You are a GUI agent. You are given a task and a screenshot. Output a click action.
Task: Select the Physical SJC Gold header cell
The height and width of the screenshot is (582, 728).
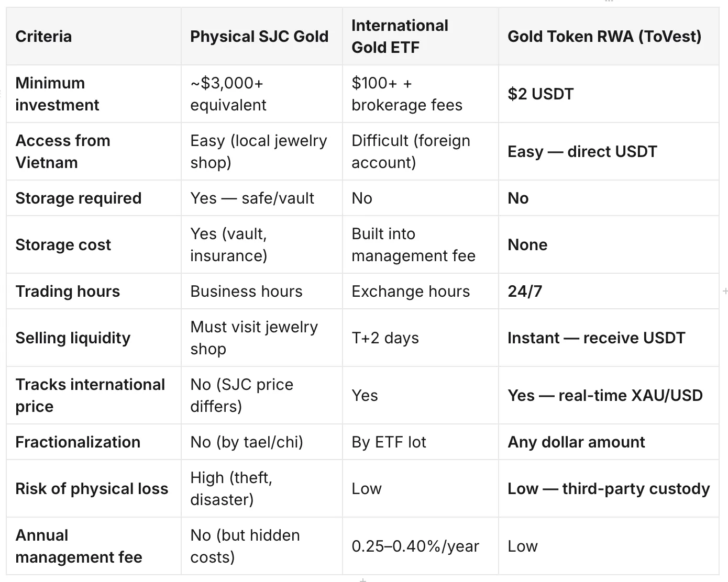[x=262, y=36]
